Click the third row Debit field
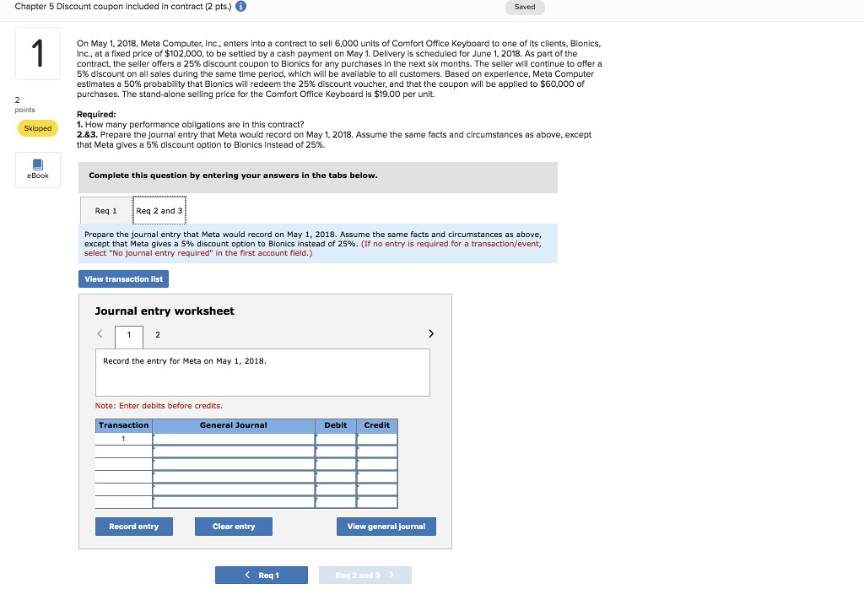864x616 pixels. 336,464
